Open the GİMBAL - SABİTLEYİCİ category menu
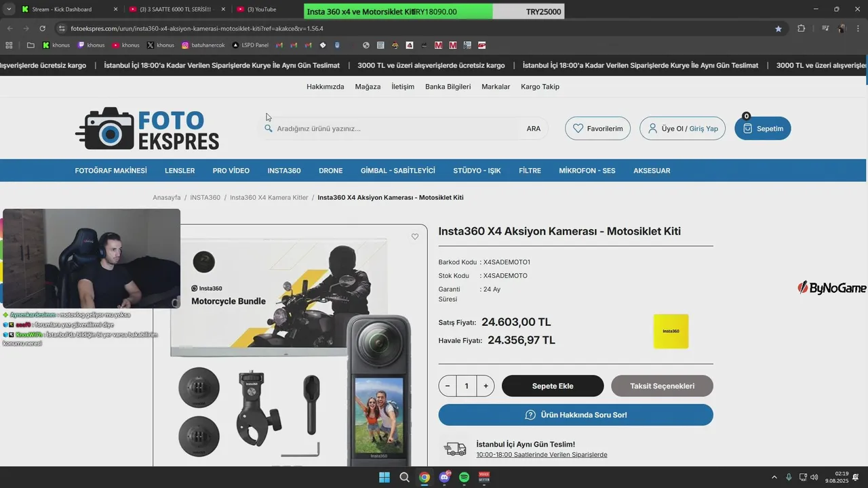This screenshot has height=488, width=868. pos(398,171)
